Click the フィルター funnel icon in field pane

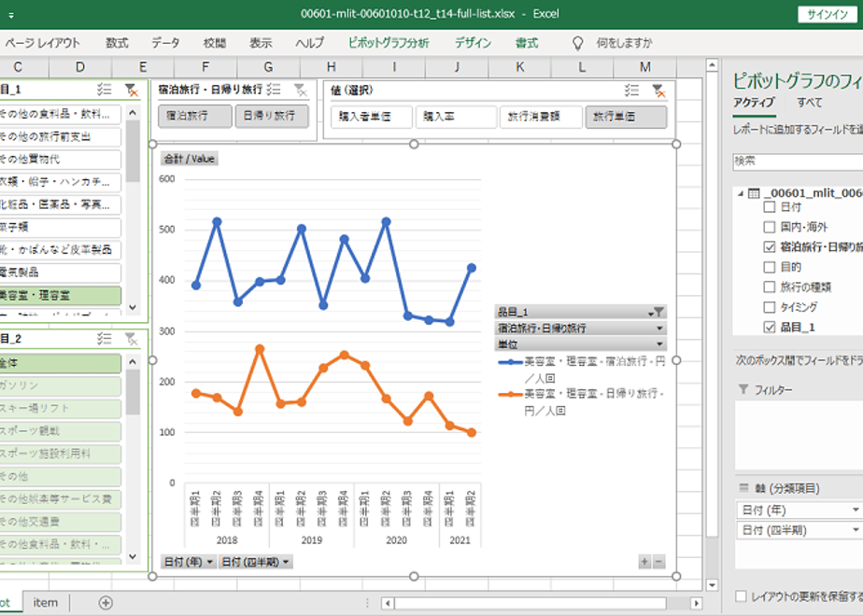(743, 389)
